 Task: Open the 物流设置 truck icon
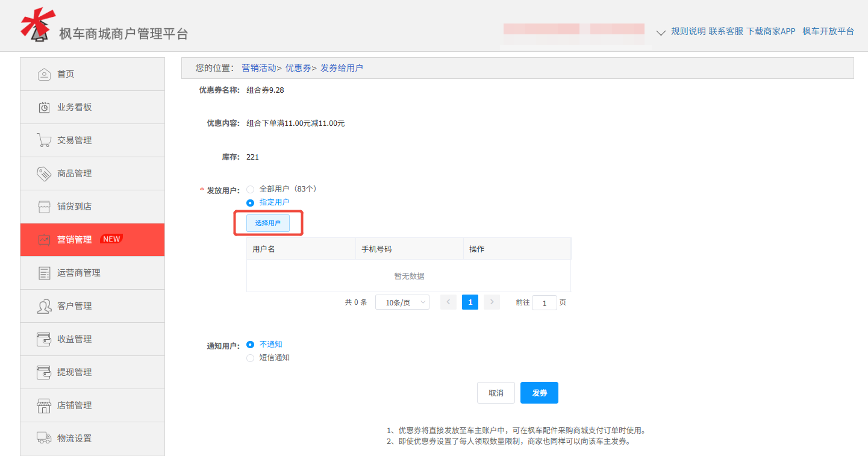pyautogui.click(x=44, y=438)
